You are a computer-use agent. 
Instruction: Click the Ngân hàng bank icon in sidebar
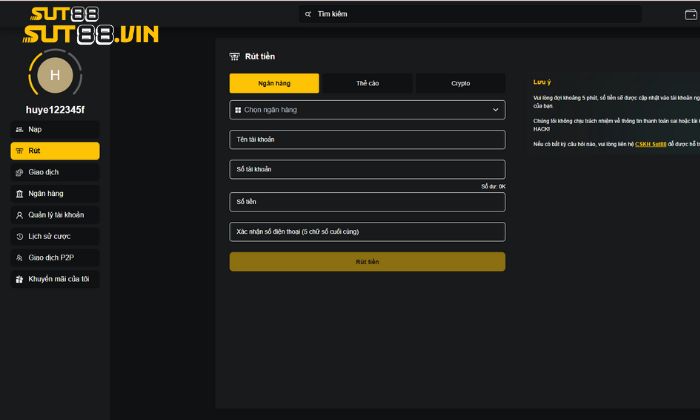click(x=20, y=193)
